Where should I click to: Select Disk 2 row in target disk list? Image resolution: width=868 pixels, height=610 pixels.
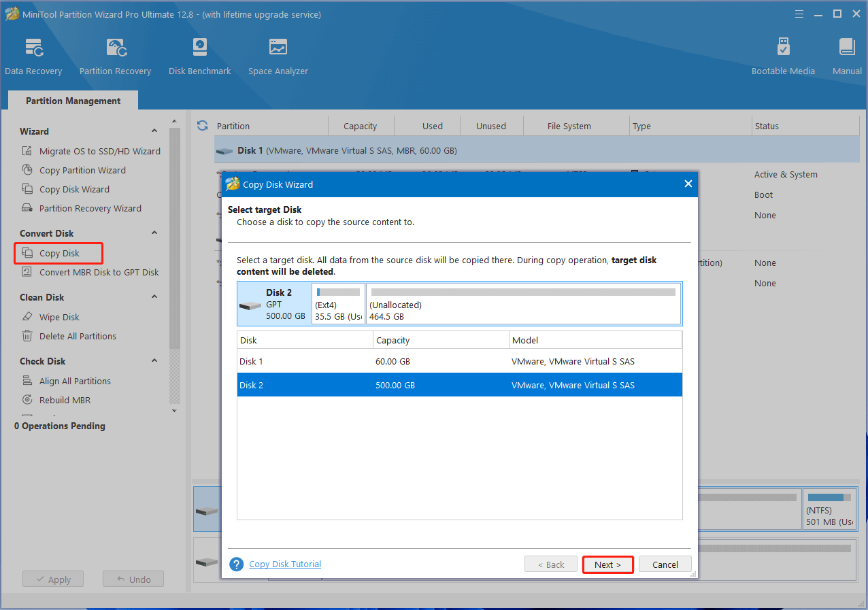pos(459,385)
